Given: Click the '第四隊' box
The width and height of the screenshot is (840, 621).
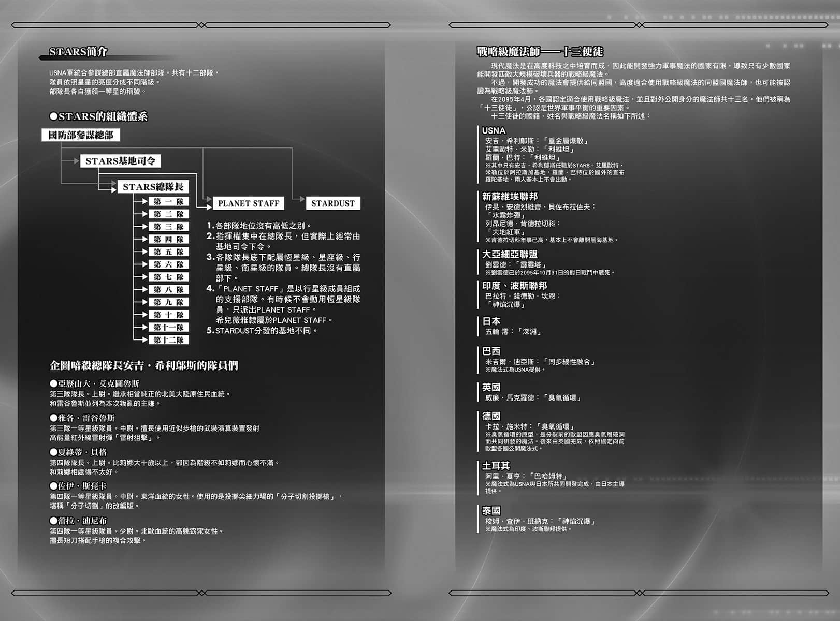Looking at the screenshot, I should pyautogui.click(x=169, y=239).
